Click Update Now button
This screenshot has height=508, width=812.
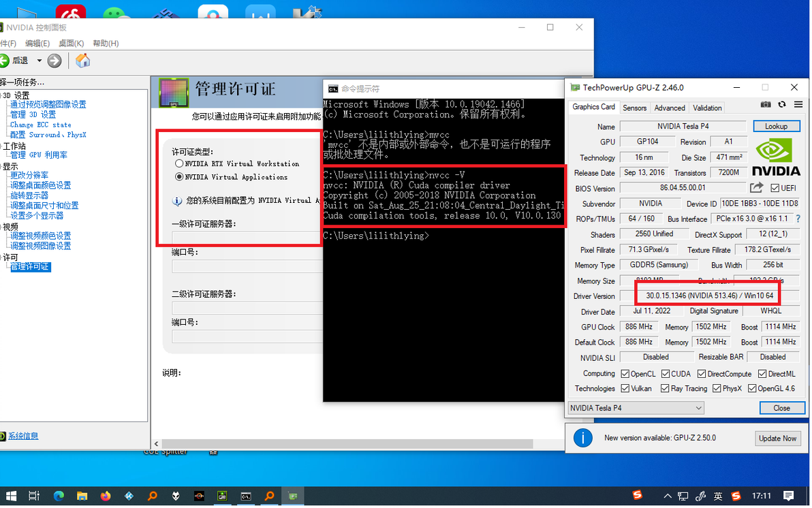pos(777,439)
